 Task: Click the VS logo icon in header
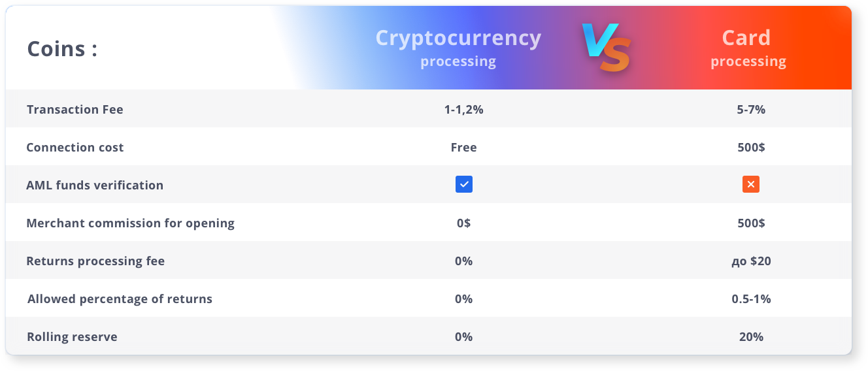point(607,48)
